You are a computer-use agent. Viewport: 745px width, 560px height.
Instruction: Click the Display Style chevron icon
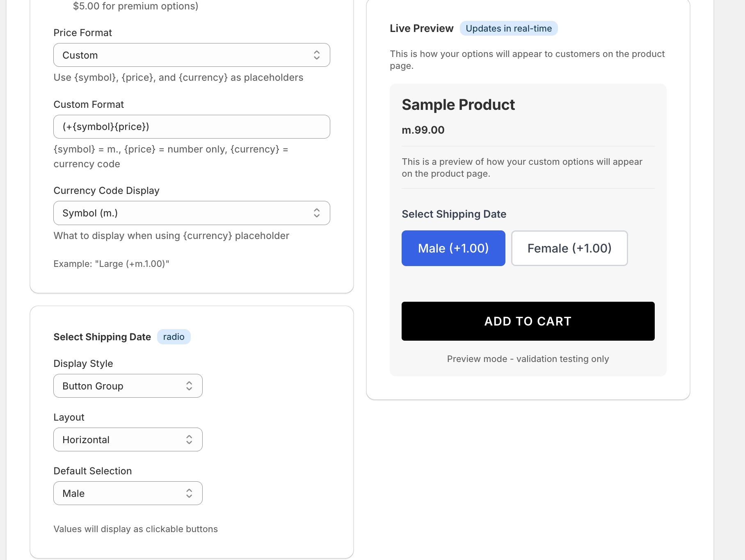coord(189,386)
